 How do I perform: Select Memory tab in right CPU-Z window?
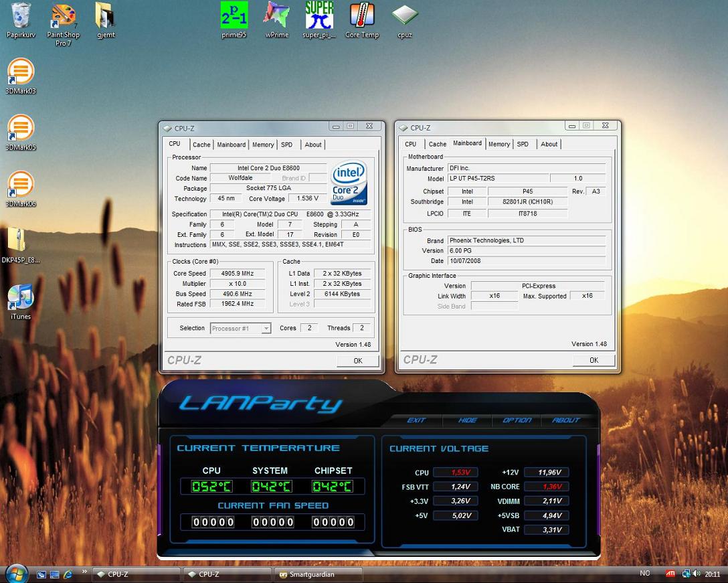499,145
